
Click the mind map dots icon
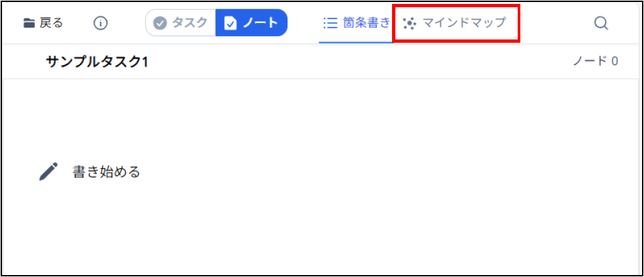tap(409, 24)
